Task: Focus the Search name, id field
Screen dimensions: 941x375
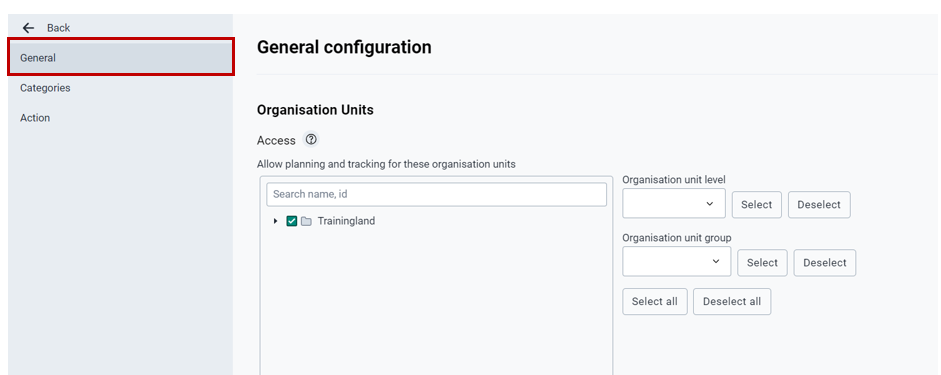Action: point(436,194)
